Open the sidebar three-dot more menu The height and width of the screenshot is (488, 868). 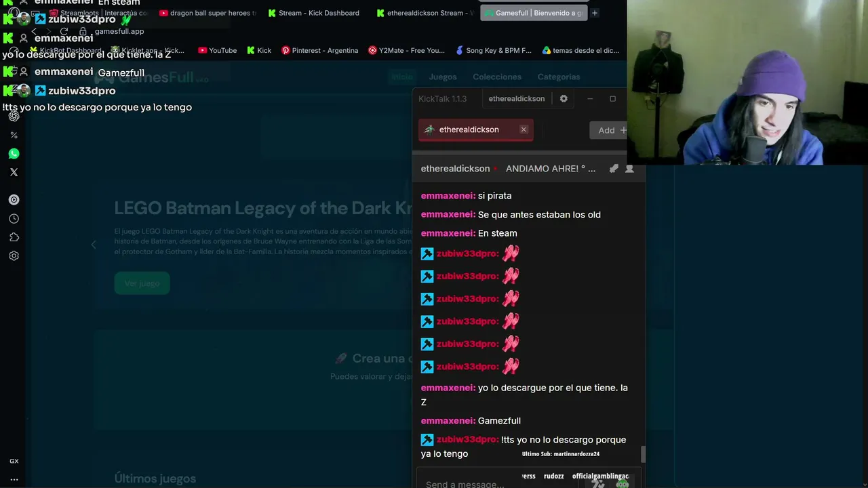[x=14, y=479]
